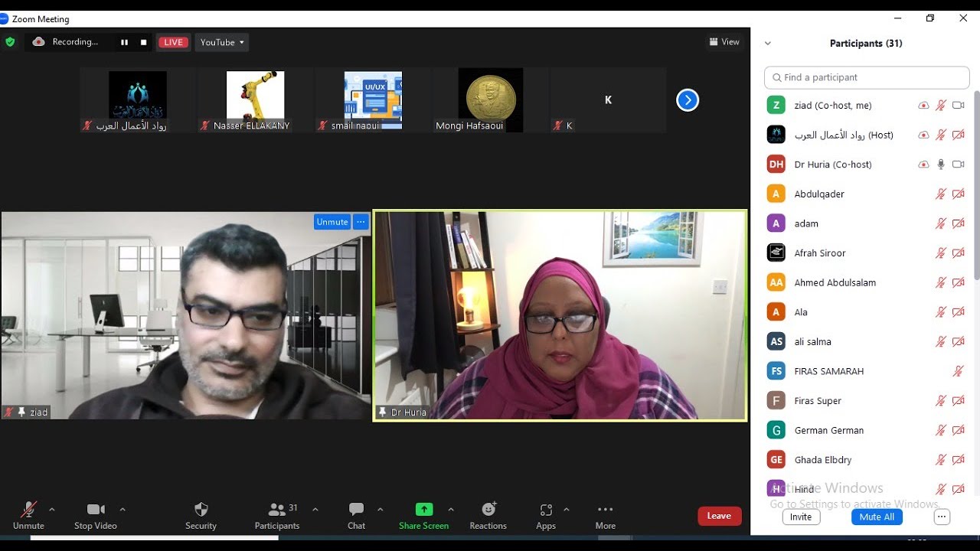Select Dr Huria (Co-host) name
The height and width of the screenshot is (551, 980).
click(833, 165)
